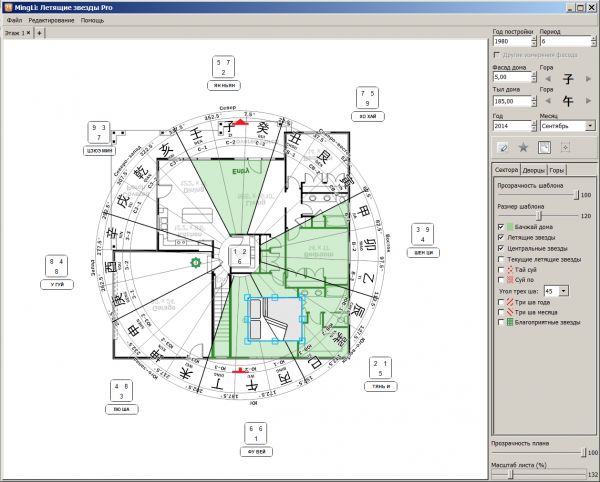Viewport: 600px width, 482px height.
Task: Uncheck the Бачжай дома checkbox
Action: point(501,227)
